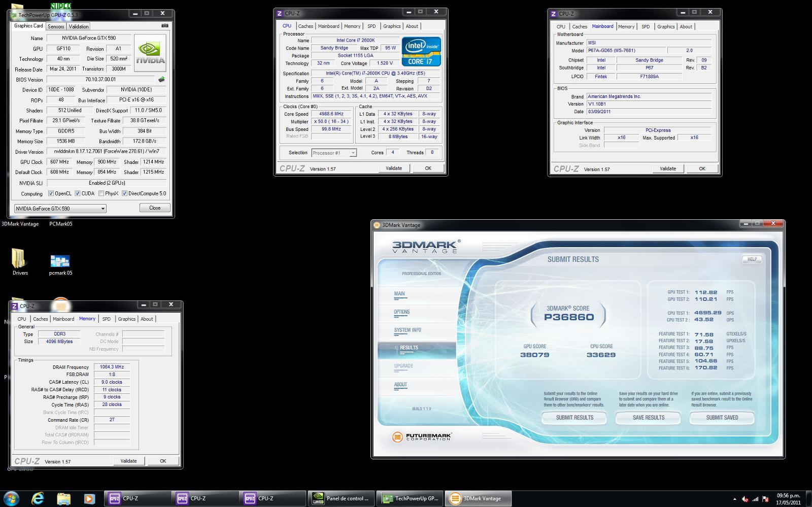Viewport: 812px width, 507px height.
Task: Go to OPTIONS in 3DMark Vantage
Action: click(x=401, y=312)
